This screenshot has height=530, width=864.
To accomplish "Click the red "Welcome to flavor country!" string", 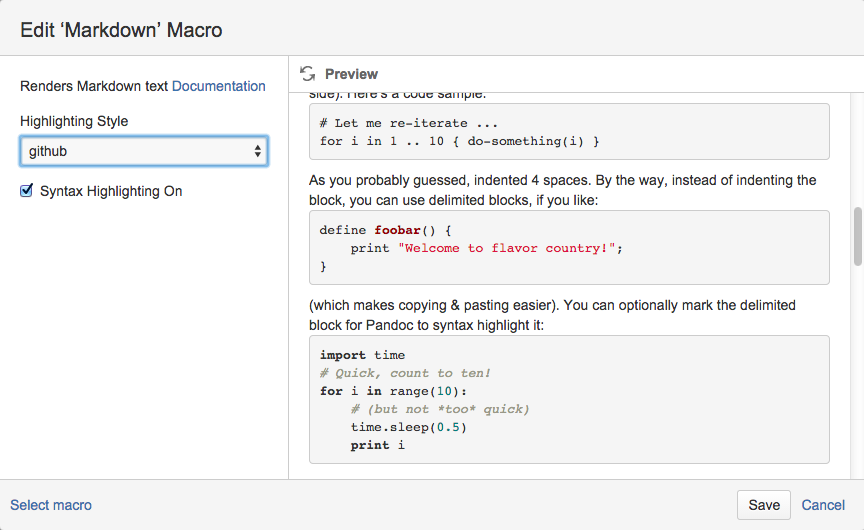I will coord(506,248).
